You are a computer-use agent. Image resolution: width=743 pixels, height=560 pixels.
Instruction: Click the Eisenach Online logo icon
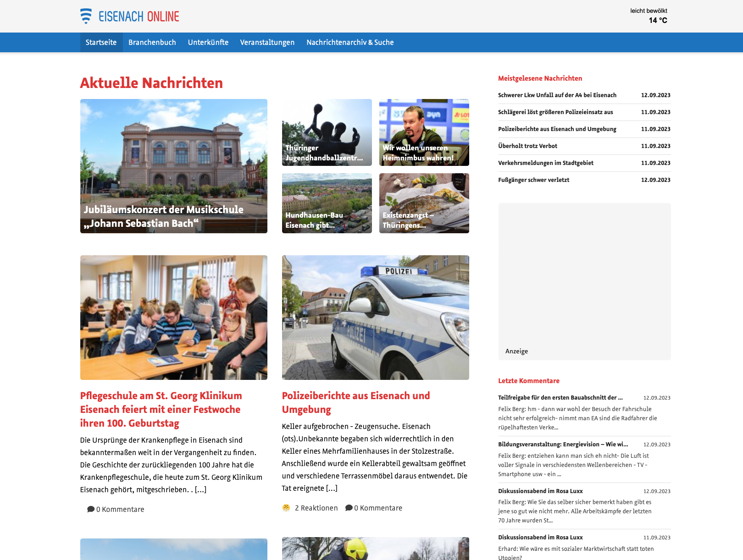pos(86,16)
